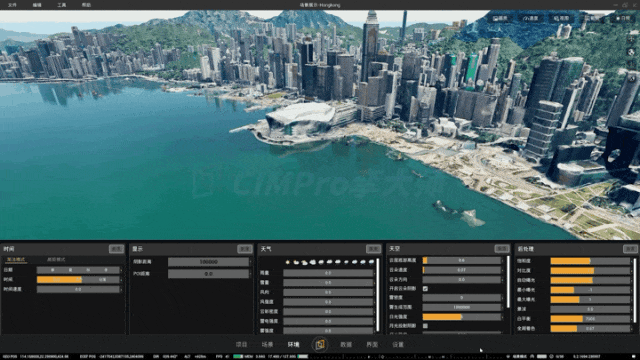This screenshot has height=360, width=640.
Task: Toggle the checked cloud shadow checkbox in 天空 panel
Action: pyautogui.click(x=425, y=289)
